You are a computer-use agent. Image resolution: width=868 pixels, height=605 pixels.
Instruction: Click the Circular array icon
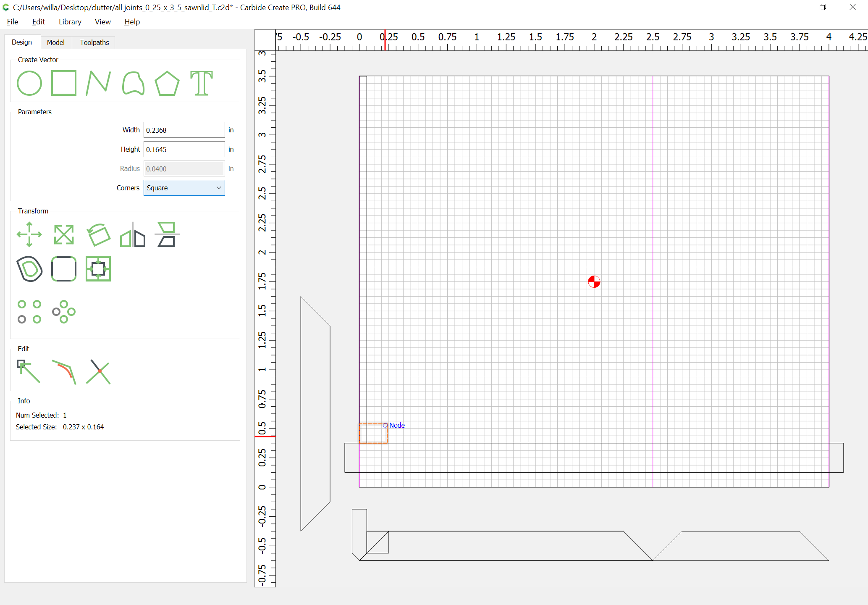(x=64, y=312)
